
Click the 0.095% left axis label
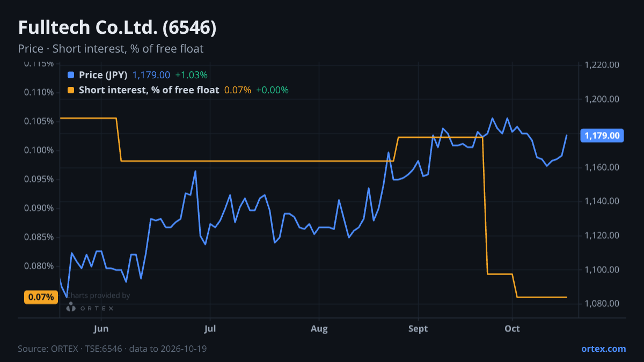(39, 179)
